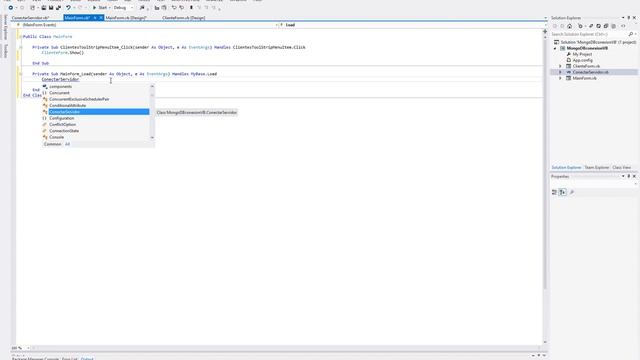Open the Error List bottom tab
The image size is (640, 360).
click(69, 359)
